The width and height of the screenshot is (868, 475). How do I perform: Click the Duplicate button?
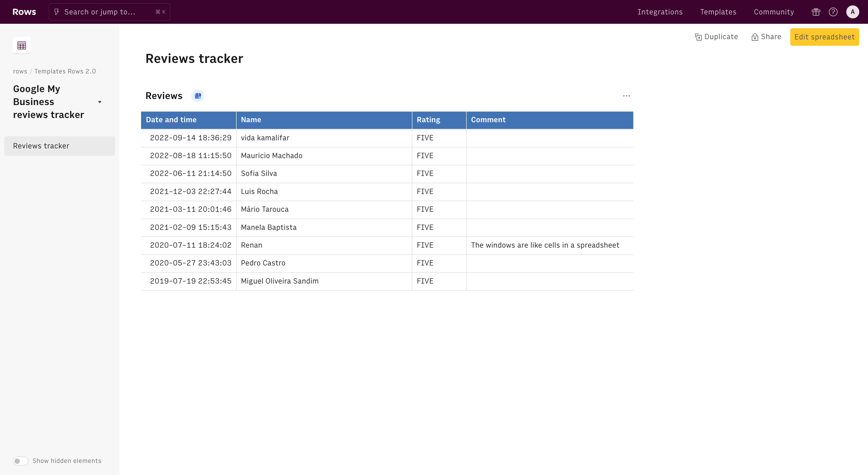click(x=716, y=37)
